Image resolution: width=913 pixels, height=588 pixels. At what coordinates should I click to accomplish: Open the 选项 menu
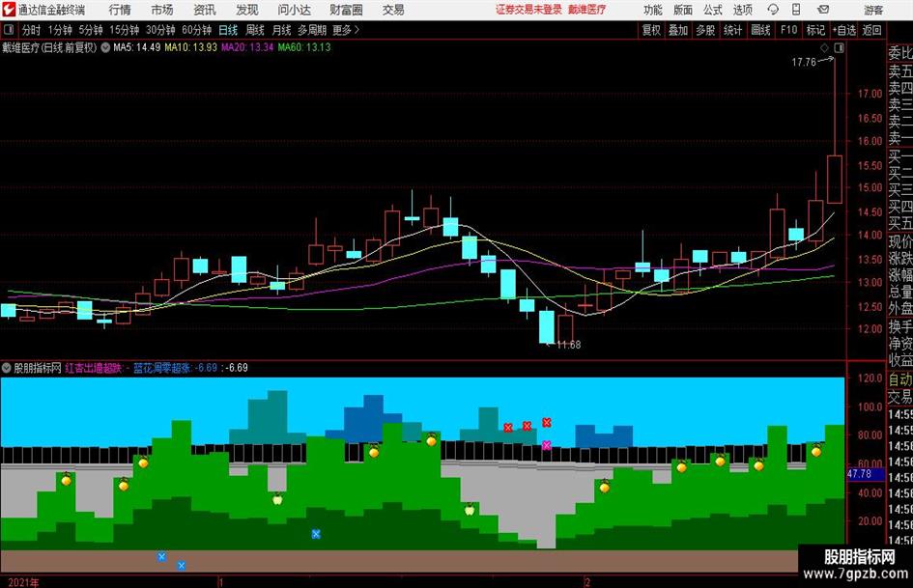point(742,10)
